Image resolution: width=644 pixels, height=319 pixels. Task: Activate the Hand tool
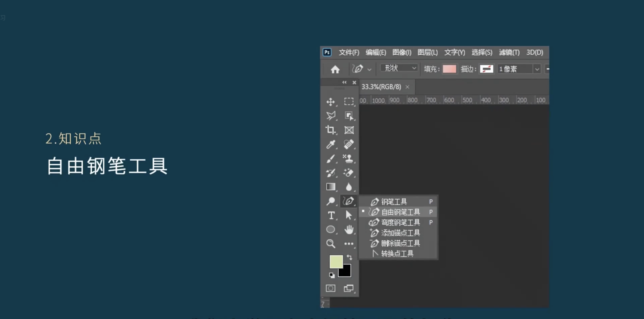click(349, 230)
